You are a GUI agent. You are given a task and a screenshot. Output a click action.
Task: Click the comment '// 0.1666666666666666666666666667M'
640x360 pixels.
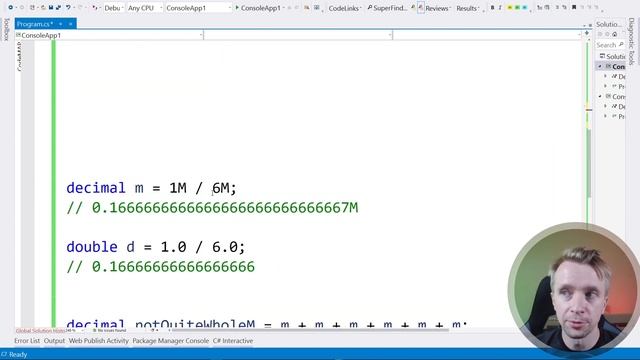[x=212, y=208]
